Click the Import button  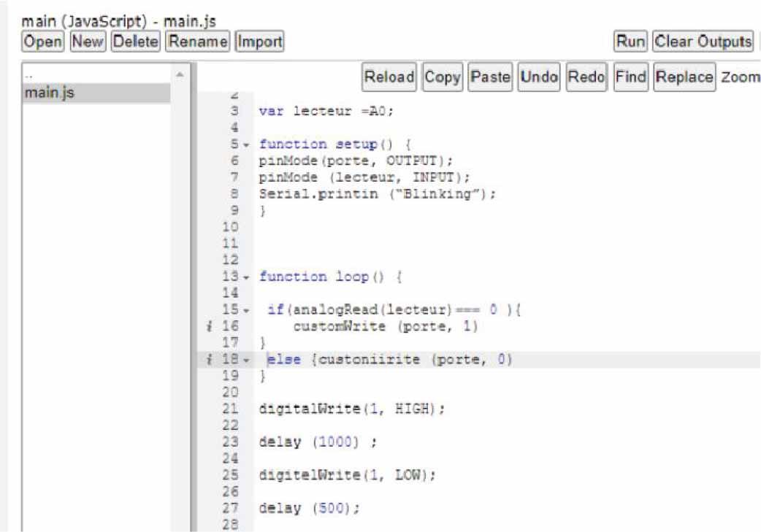(x=260, y=42)
